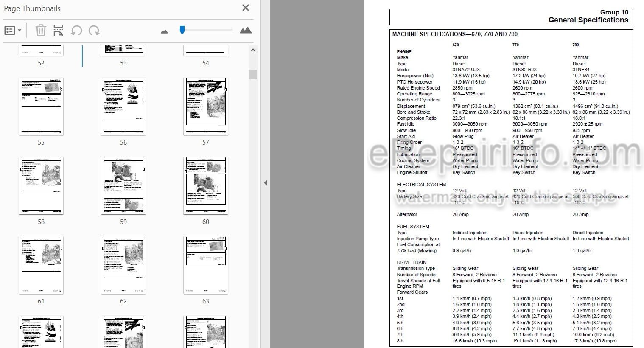This screenshot has height=348, width=644.
Task: Click 'Rated Engine Speed' row label
Action: pos(418,88)
